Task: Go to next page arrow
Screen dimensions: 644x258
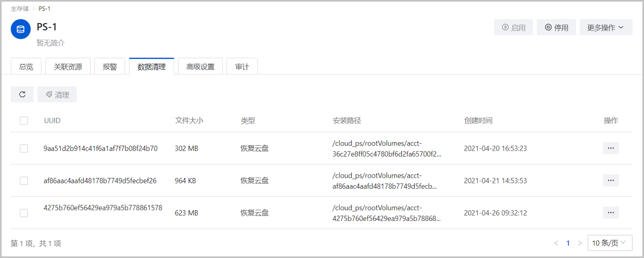Action: [x=580, y=243]
